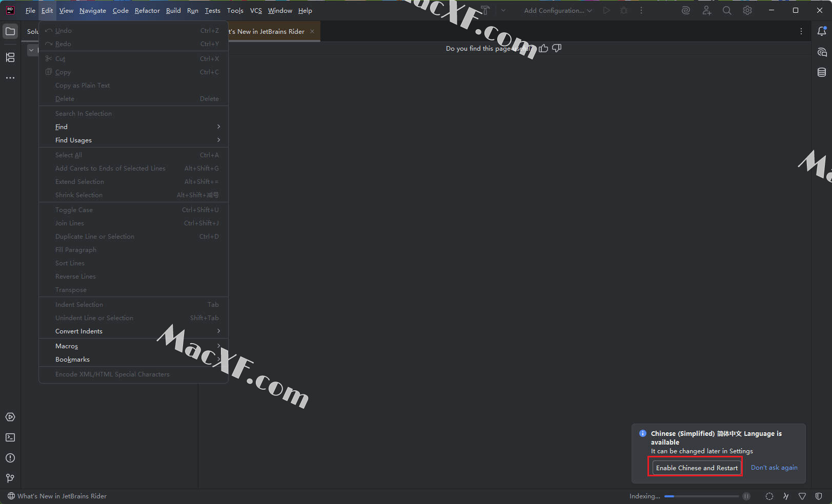Expand the Find submenu

[x=133, y=127]
